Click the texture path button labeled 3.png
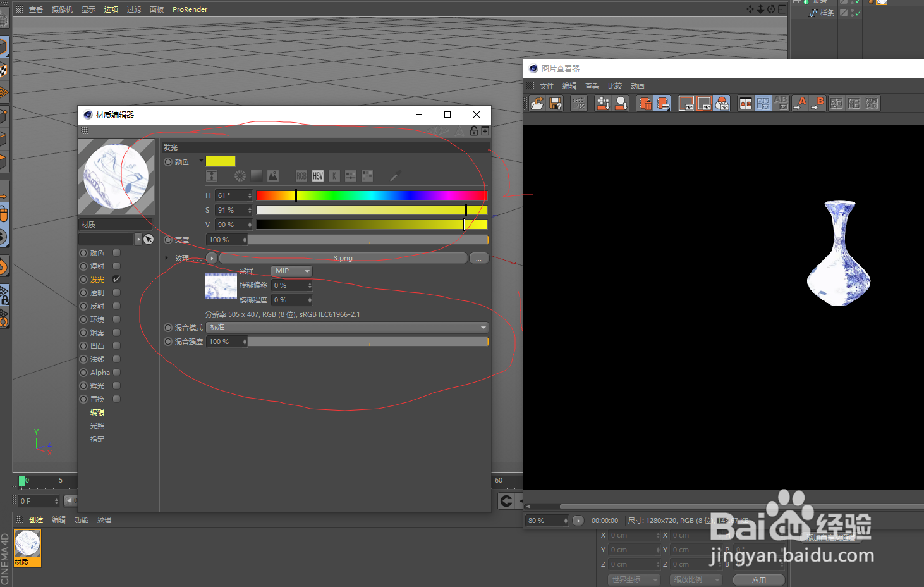The width and height of the screenshot is (924, 587). pos(343,257)
